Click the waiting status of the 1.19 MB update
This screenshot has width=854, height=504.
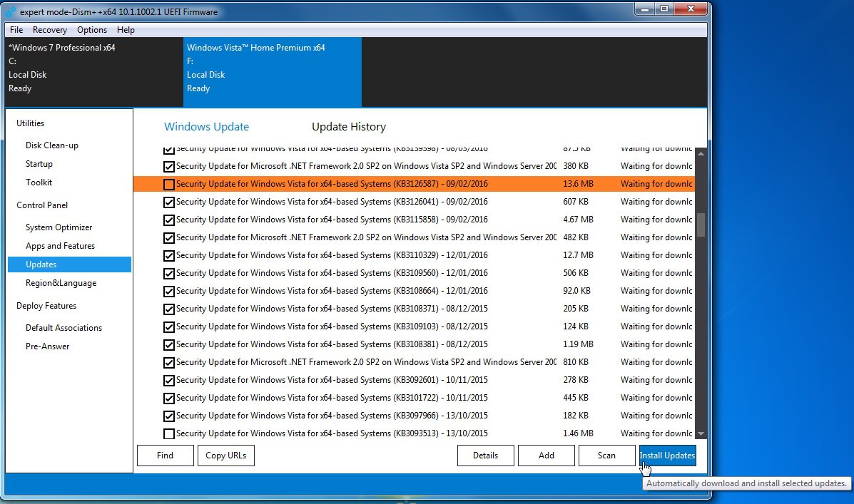pos(656,344)
